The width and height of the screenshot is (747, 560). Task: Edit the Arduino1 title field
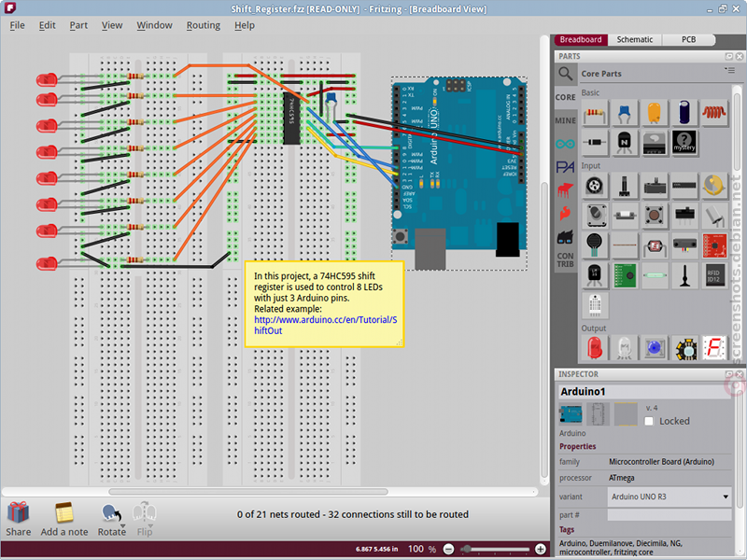point(645,391)
